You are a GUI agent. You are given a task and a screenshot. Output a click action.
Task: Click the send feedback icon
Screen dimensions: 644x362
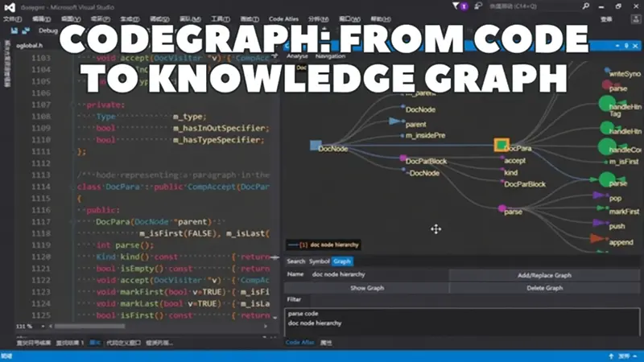478,6
